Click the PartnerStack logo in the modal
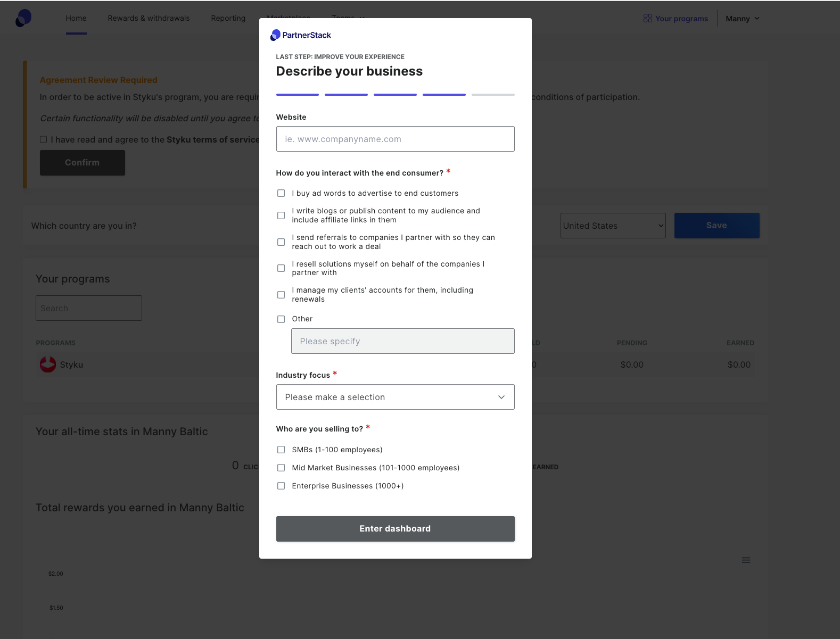 tap(301, 35)
